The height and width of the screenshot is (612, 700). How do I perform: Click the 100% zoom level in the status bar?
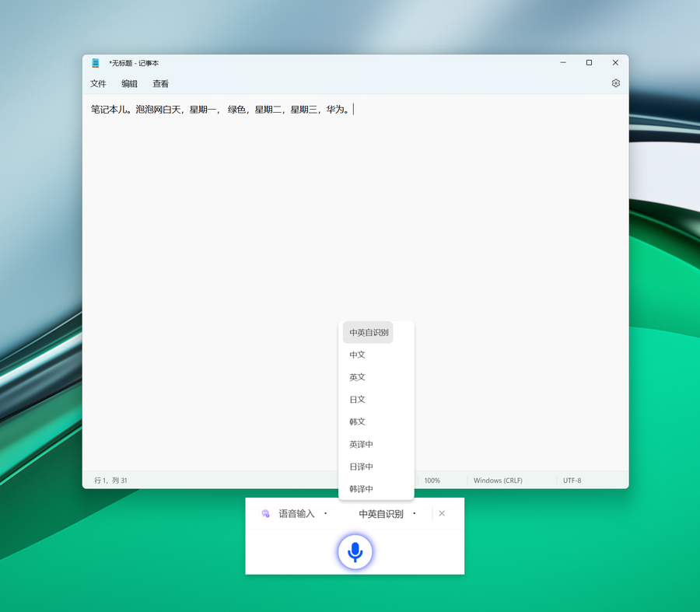pyautogui.click(x=432, y=481)
